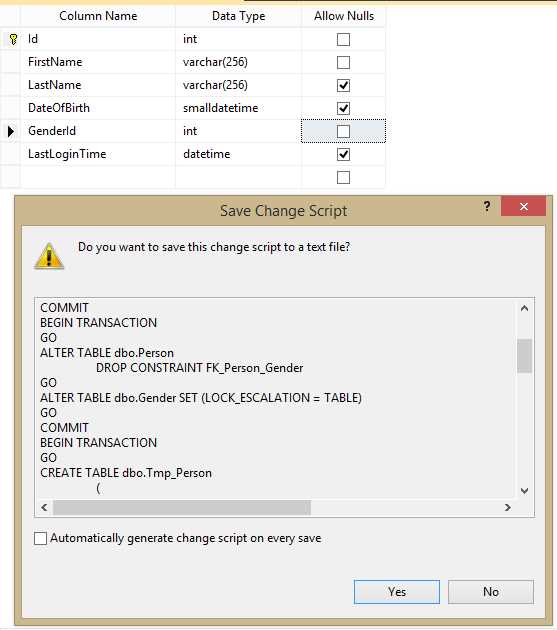
Task: Click the script box scroll up arrow
Action: pos(524,309)
